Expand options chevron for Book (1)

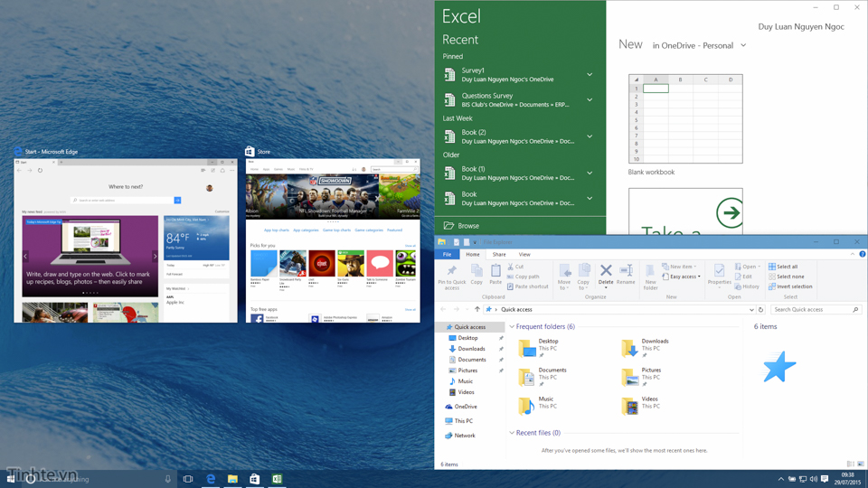(x=590, y=174)
